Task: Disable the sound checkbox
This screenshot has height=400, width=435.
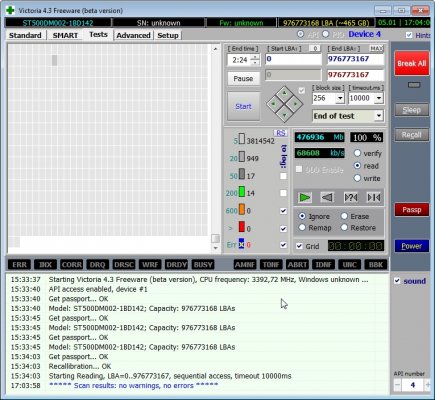Action: pyautogui.click(x=397, y=281)
